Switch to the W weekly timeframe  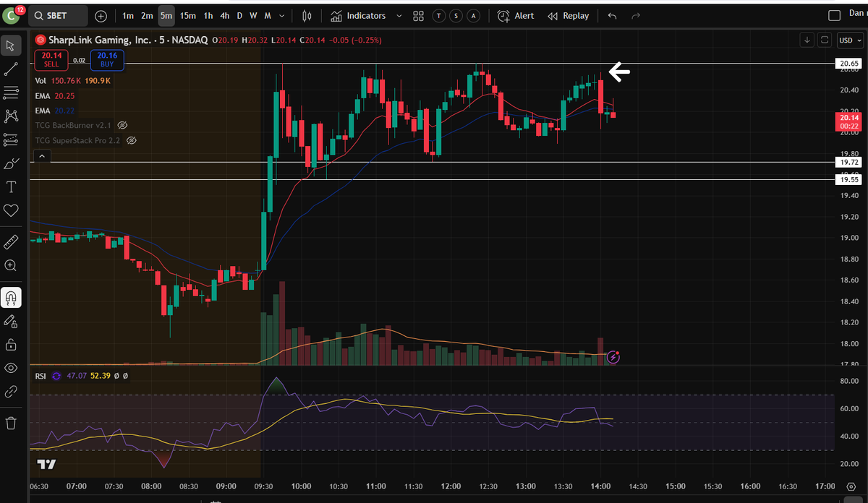point(253,15)
